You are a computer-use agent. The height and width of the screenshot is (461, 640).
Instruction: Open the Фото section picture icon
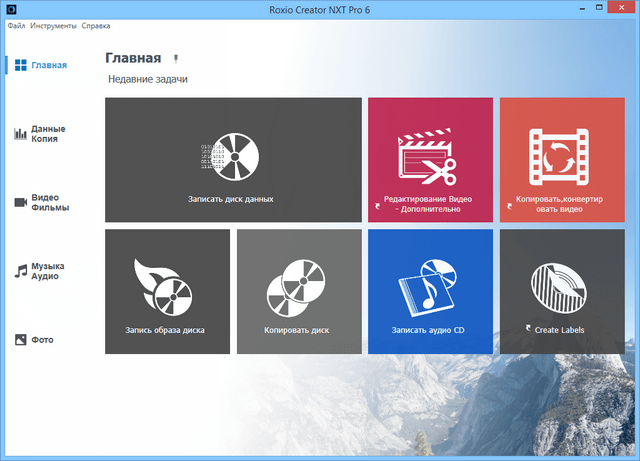[x=20, y=340]
